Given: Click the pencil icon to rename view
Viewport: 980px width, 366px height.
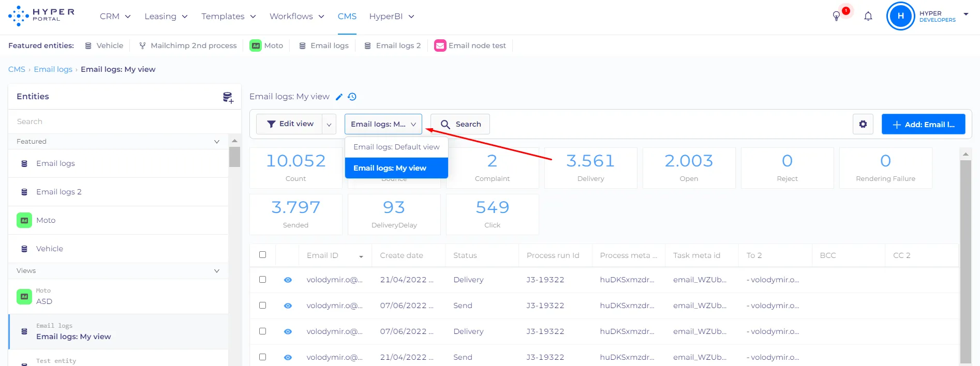Looking at the screenshot, I should click(x=339, y=97).
